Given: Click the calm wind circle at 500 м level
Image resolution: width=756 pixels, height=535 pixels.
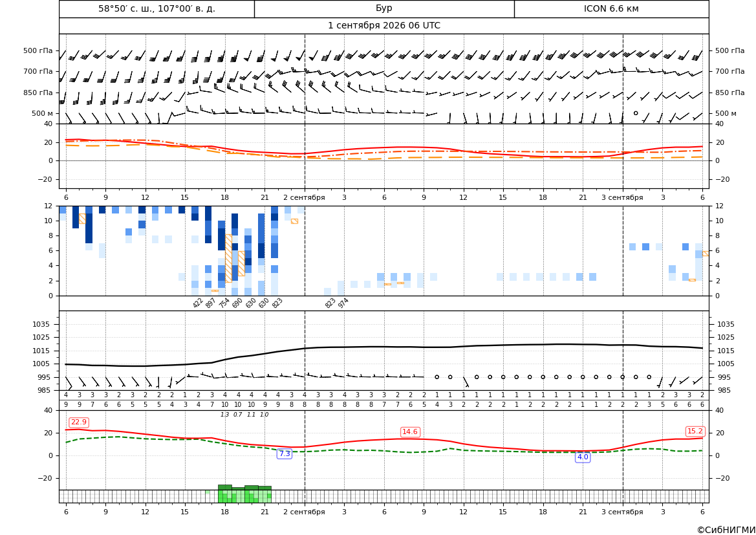Looking at the screenshot, I should (x=636, y=113).
